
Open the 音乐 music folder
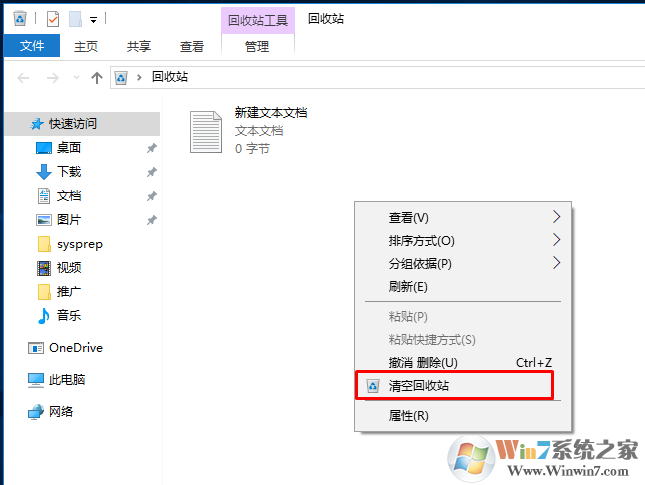tap(69, 316)
